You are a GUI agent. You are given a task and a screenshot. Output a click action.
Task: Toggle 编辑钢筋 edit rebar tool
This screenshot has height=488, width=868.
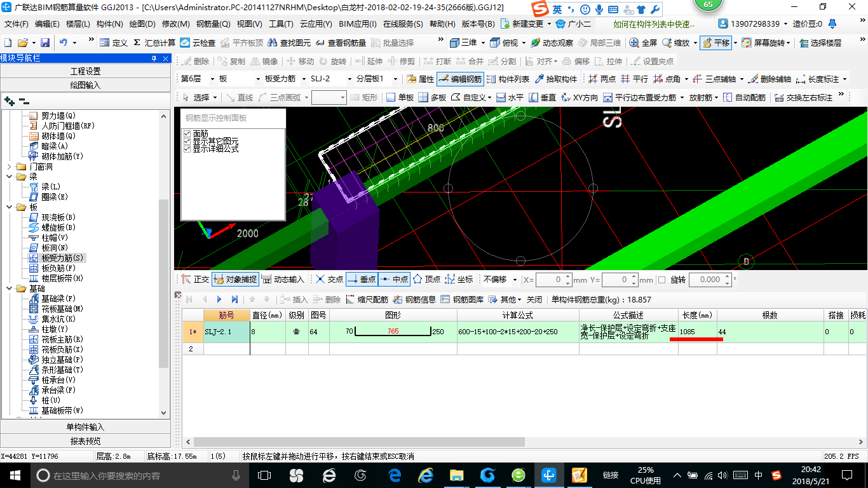[x=460, y=79]
